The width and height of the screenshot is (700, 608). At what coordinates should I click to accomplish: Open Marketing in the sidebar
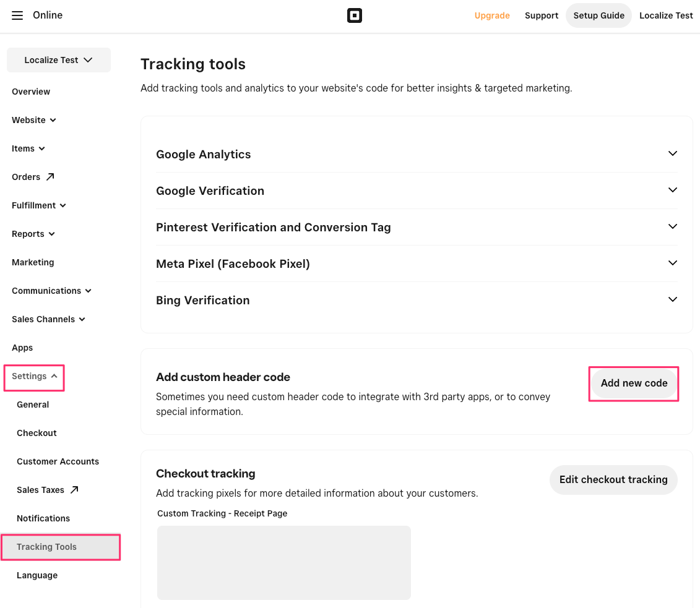tap(33, 262)
